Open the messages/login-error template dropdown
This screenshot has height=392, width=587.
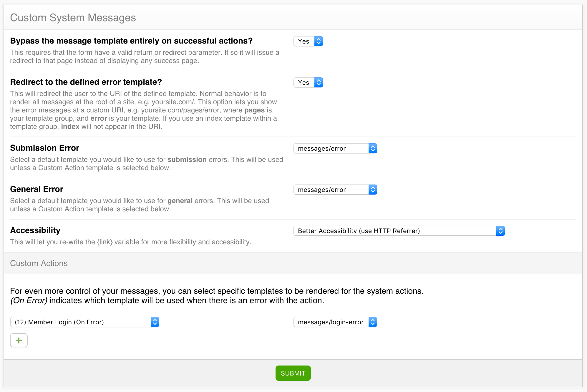[x=335, y=322]
